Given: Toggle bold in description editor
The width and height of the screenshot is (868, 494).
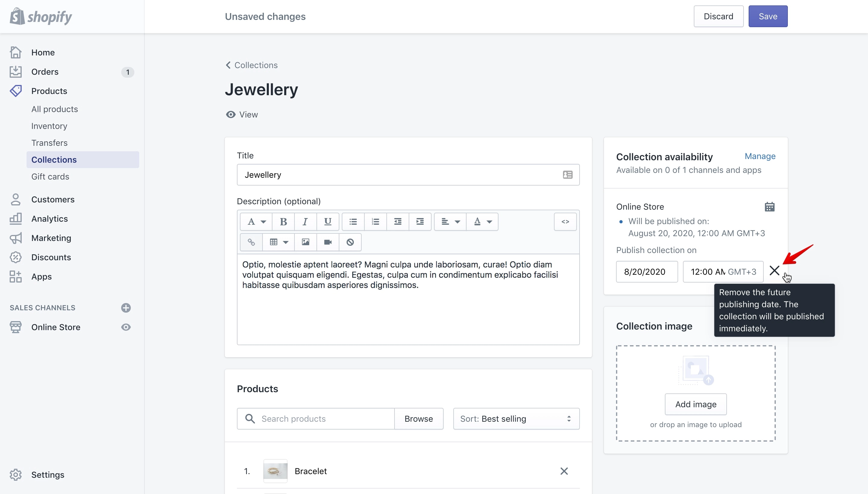Looking at the screenshot, I should [283, 222].
